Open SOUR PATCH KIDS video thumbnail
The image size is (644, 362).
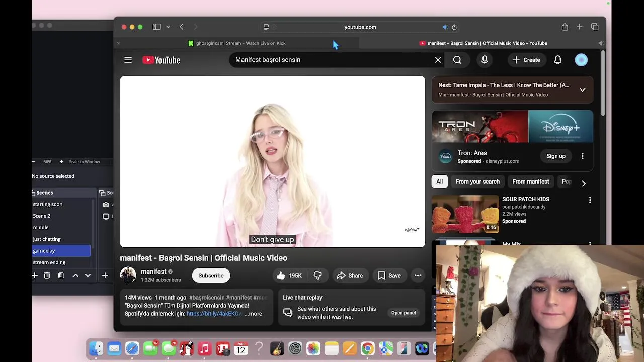pyautogui.click(x=465, y=214)
